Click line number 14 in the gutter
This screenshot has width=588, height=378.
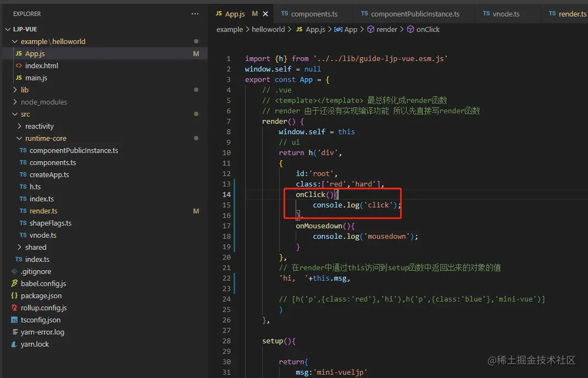pyautogui.click(x=226, y=194)
